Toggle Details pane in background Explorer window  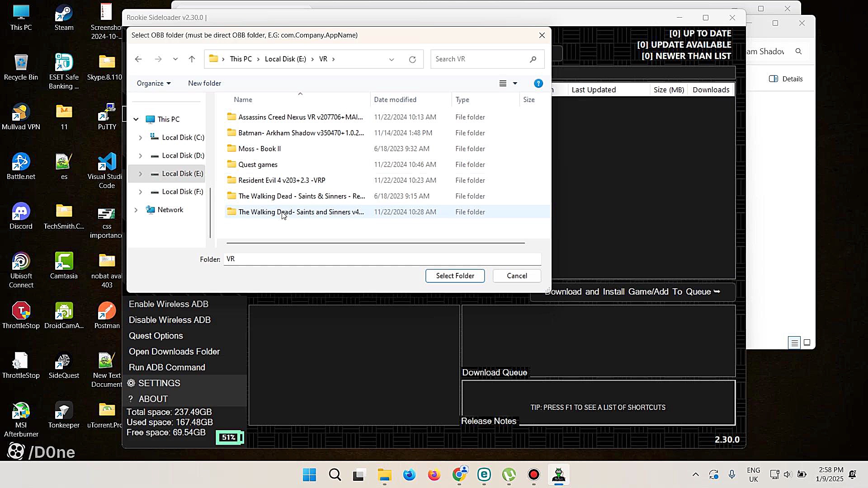point(786,79)
